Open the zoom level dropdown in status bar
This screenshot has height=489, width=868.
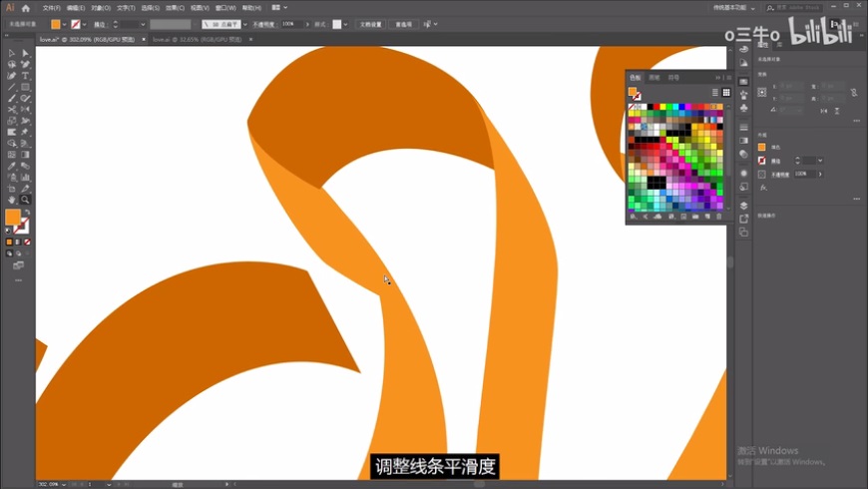click(x=64, y=485)
